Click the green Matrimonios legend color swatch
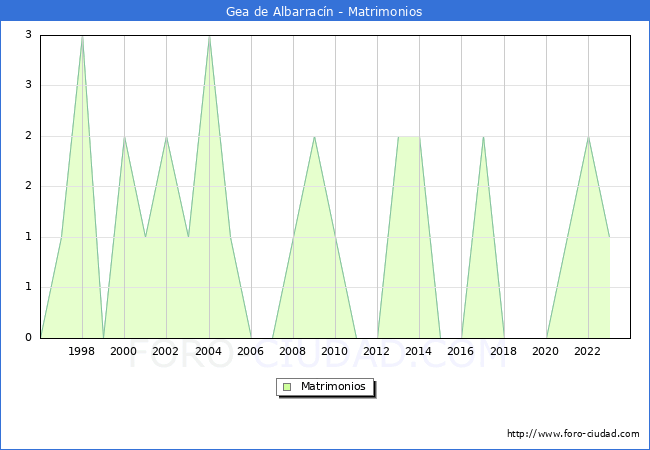The height and width of the screenshot is (450, 650). (286, 386)
